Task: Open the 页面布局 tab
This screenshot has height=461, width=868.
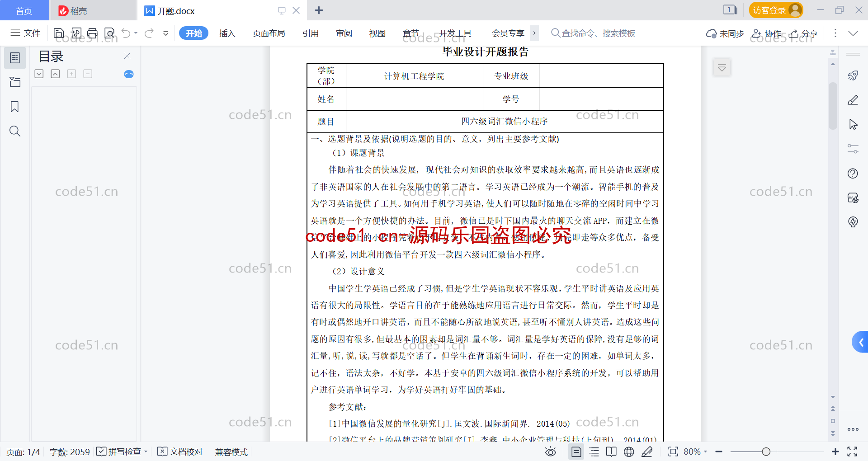Action: (x=269, y=33)
